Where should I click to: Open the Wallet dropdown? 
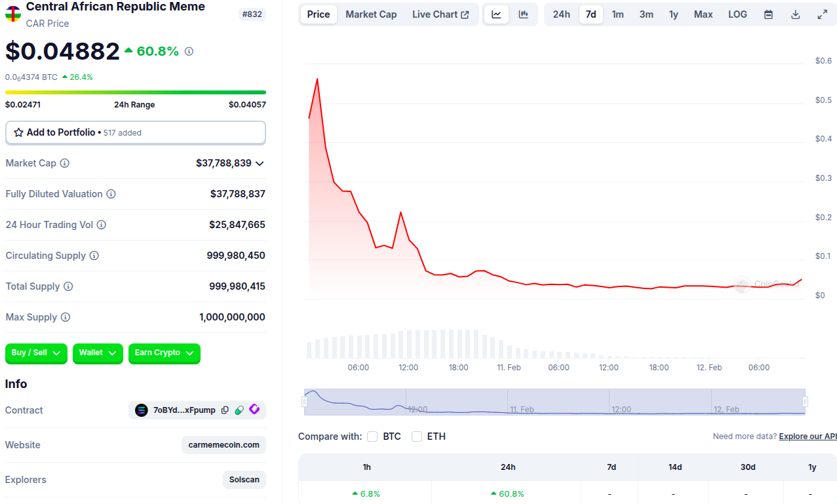tap(98, 353)
